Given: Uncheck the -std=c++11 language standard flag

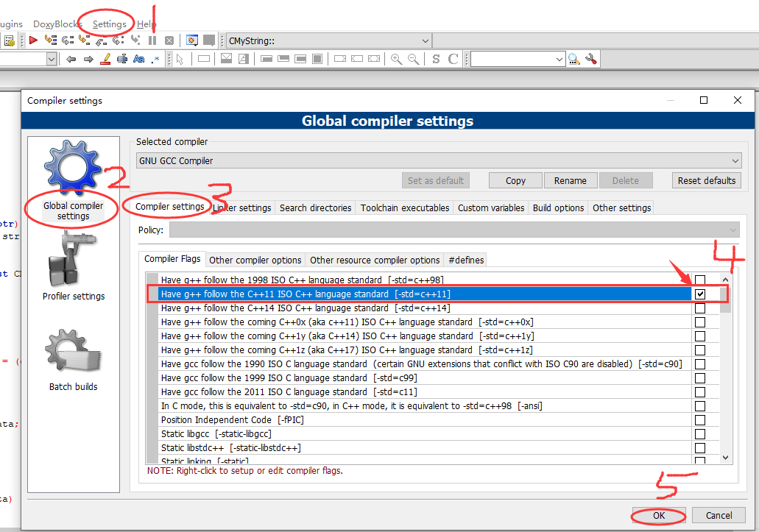Looking at the screenshot, I should tap(700, 293).
